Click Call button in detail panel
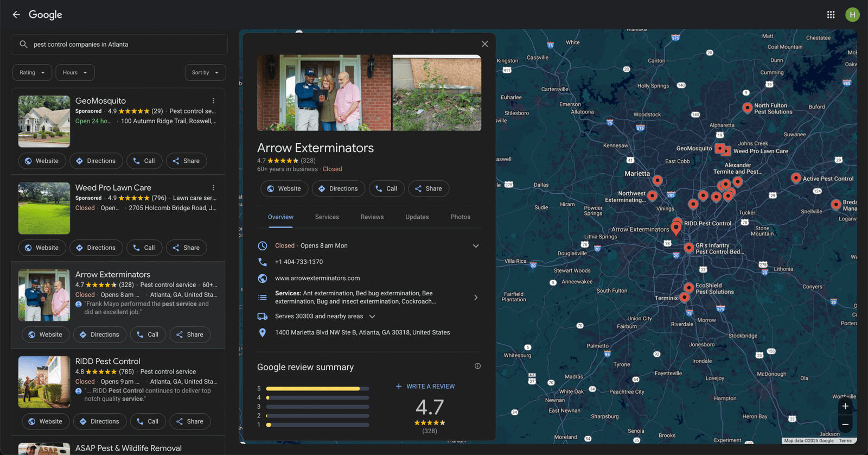Image resolution: width=868 pixels, height=455 pixels. (x=387, y=189)
